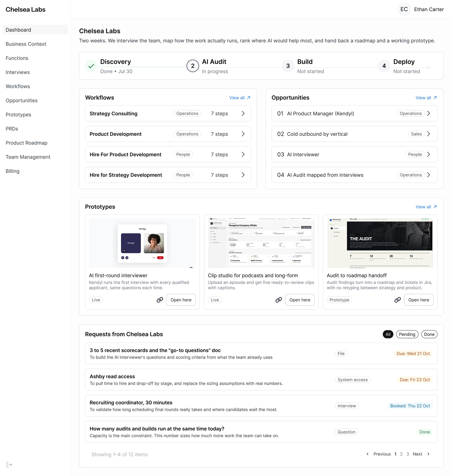
Task: Click the EC user avatar
Action: click(404, 9)
